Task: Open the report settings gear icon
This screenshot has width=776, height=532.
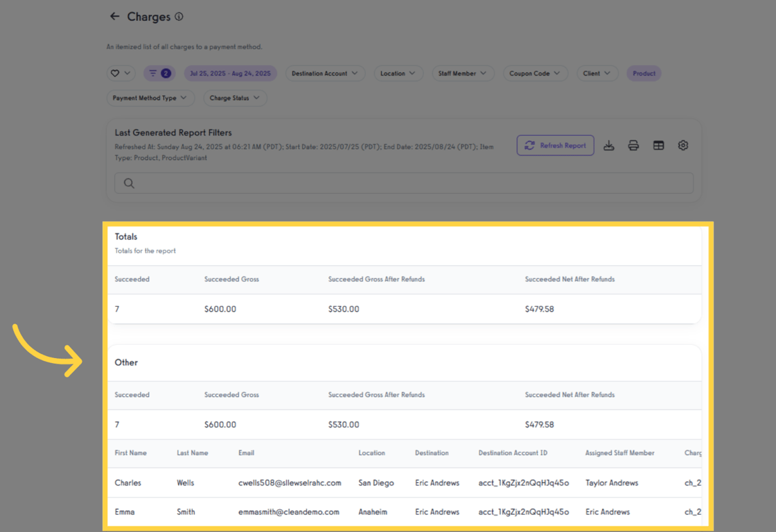Action: point(682,145)
